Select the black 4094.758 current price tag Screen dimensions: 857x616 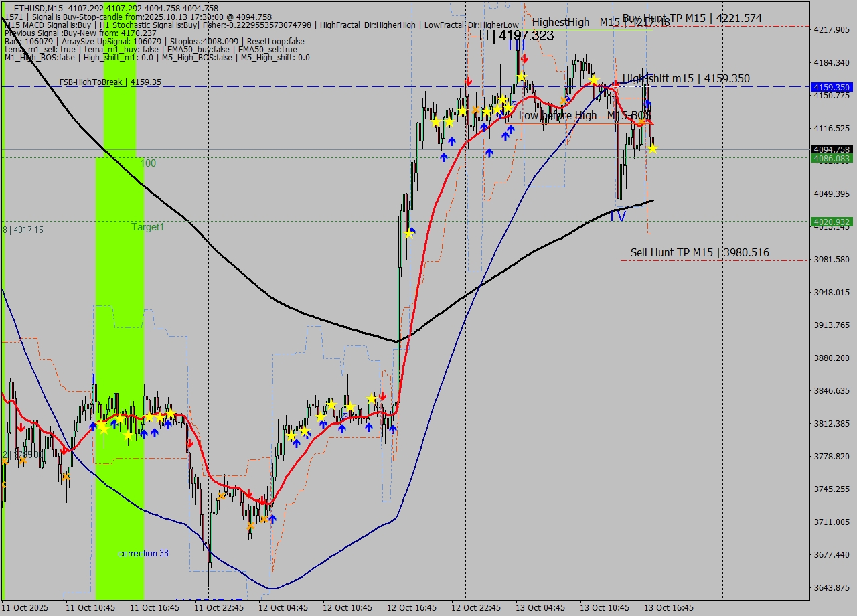click(831, 149)
